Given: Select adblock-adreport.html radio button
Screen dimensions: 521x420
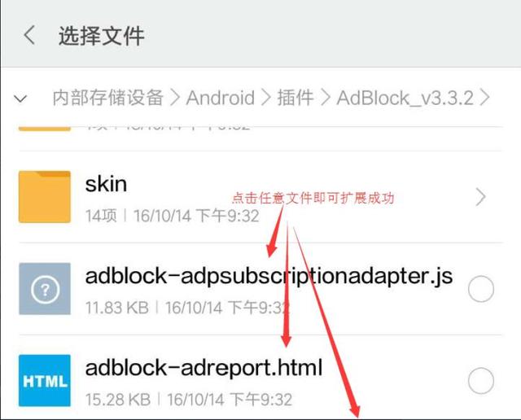Looking at the screenshot, I should [481, 381].
